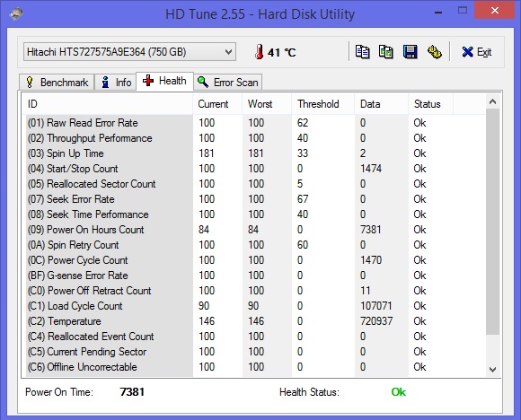
Task: Click the scrollbar down arrow
Action: click(x=493, y=369)
